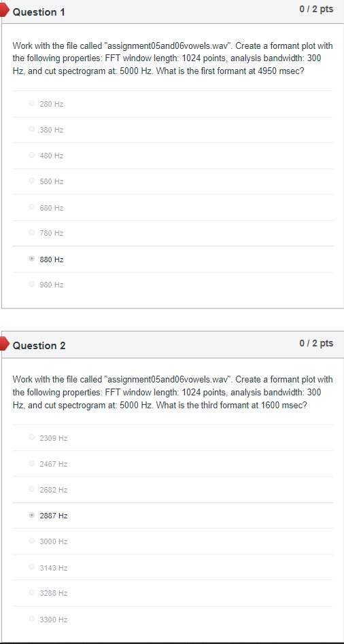Choose the 380 Hz option
The height and width of the screenshot is (644, 344).
coord(32,129)
